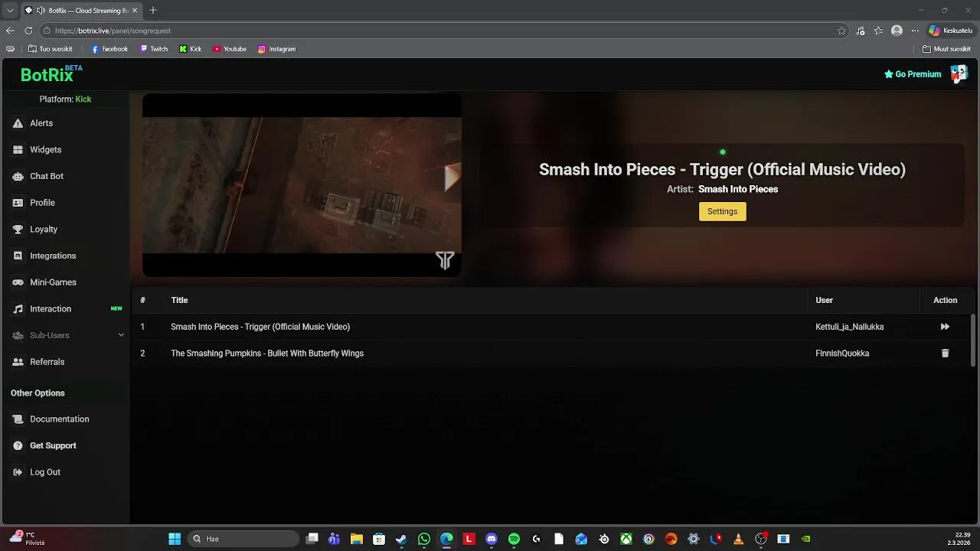Click the Get Support question icon
The width and height of the screenshot is (980, 551).
click(x=18, y=445)
